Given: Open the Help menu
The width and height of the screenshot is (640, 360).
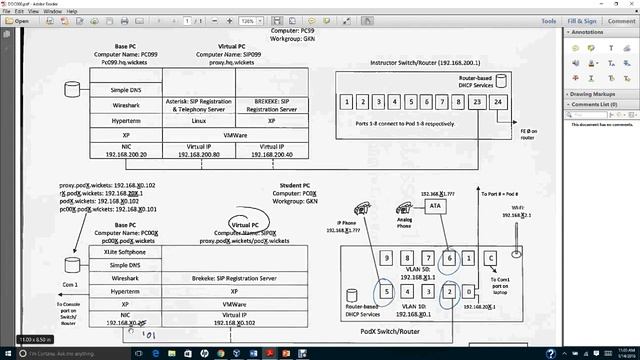Looking at the screenshot, I should 71,11.
